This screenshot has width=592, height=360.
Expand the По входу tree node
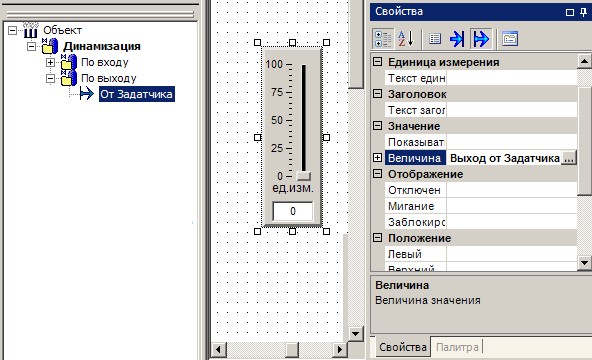(50, 62)
